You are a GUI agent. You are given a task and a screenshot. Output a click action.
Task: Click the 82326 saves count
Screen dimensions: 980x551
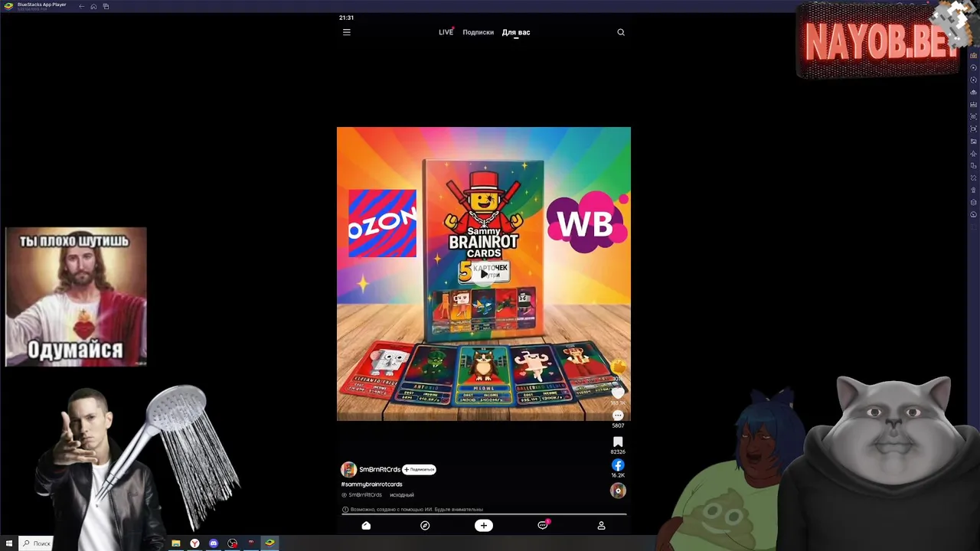tap(618, 452)
